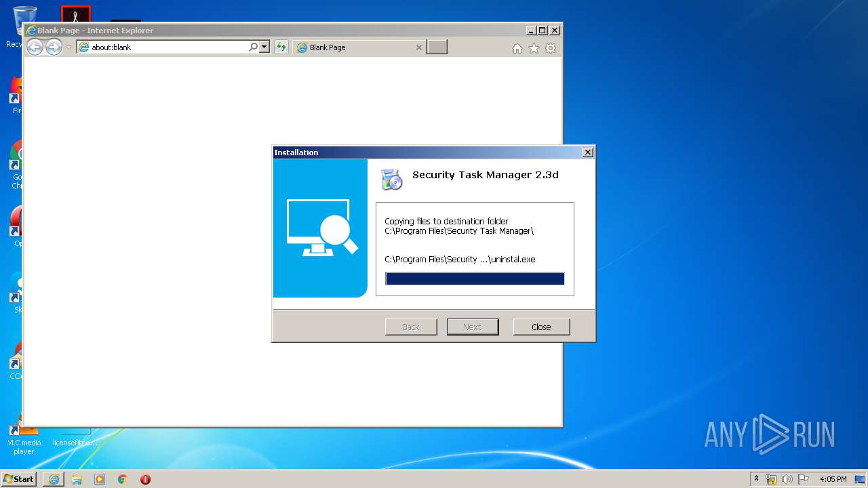The image size is (868, 488).
Task: Open Windows Media Player on taskbar
Action: 100,479
